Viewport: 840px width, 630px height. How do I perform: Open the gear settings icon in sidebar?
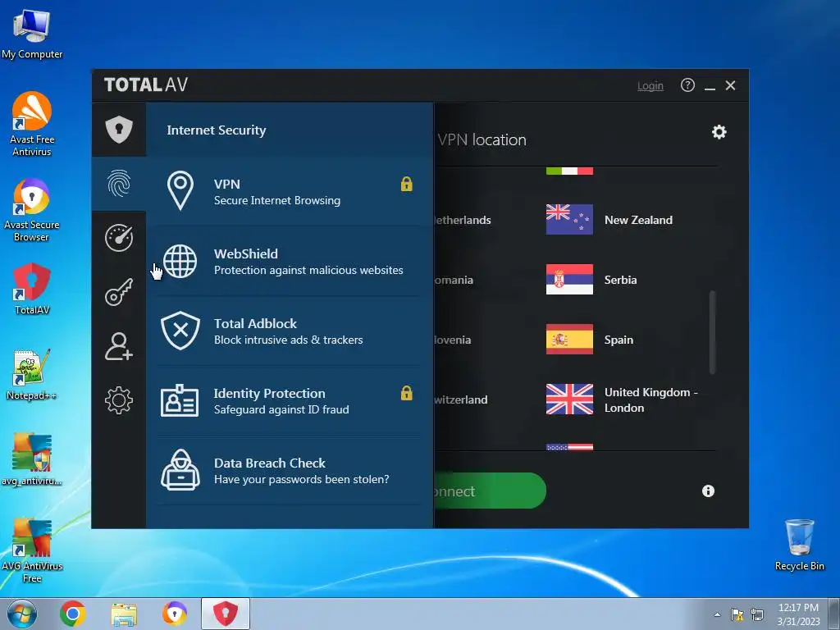119,400
